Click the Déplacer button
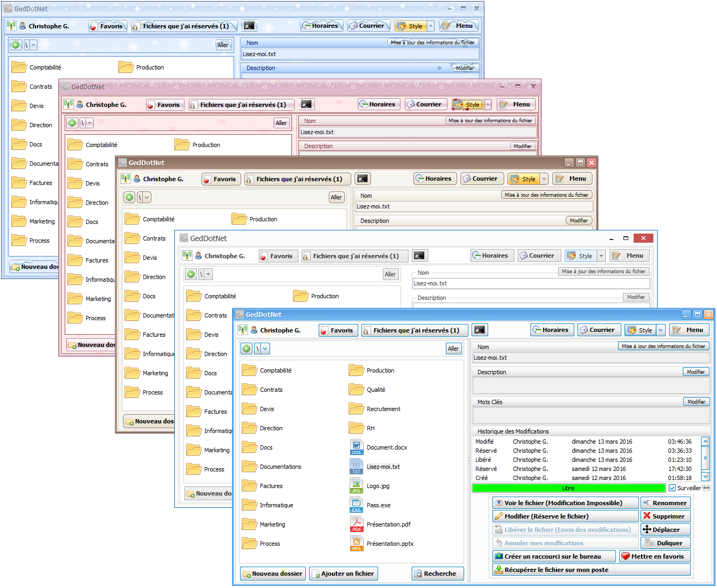717x588 pixels. (x=666, y=530)
